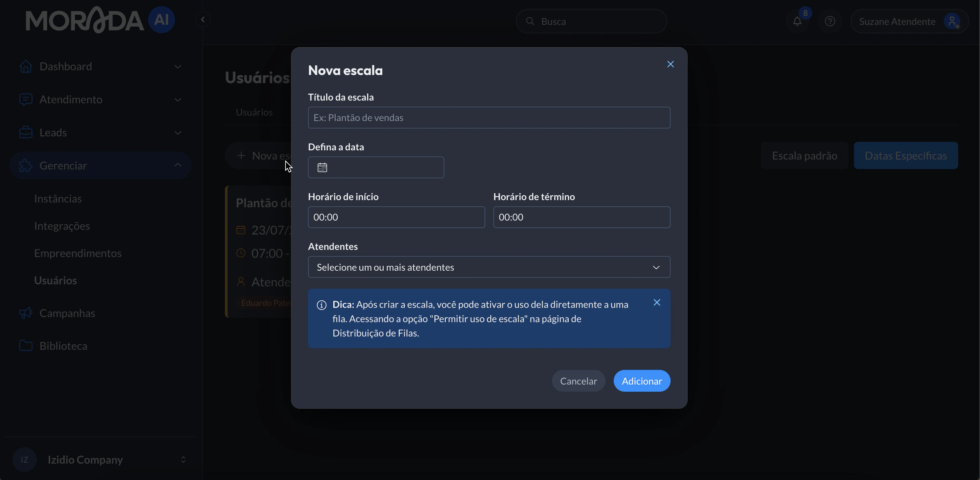Image resolution: width=980 pixels, height=480 pixels.
Task: Click the info icon in tip banner
Action: coord(321,305)
